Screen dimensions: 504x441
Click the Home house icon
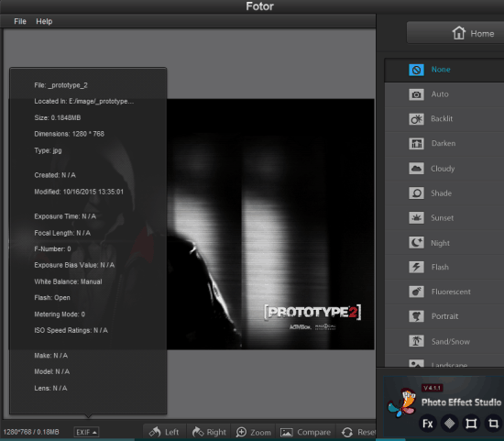(459, 33)
